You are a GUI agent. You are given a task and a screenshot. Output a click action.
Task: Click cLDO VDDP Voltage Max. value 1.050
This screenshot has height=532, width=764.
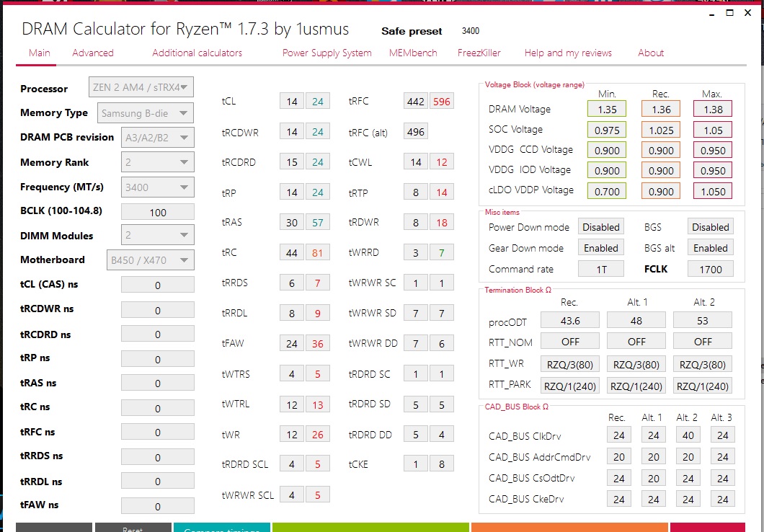click(x=713, y=191)
